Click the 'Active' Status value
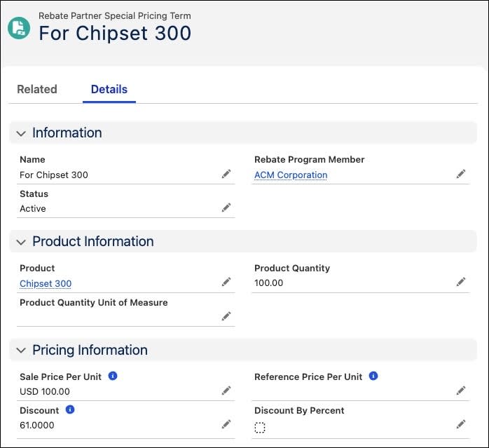489x448 pixels. [x=33, y=208]
